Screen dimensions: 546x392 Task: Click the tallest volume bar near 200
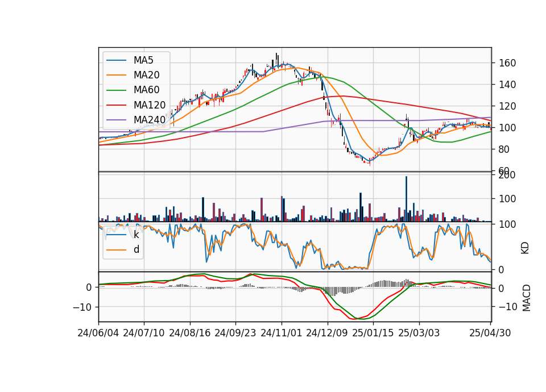pos(406,199)
